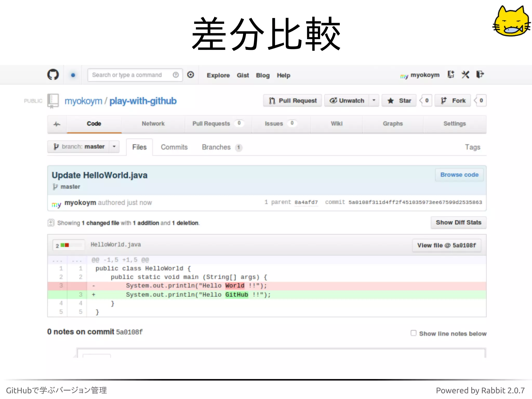Open the play-with-github repository link
The height and width of the screenshot is (399, 532).
coord(143,101)
